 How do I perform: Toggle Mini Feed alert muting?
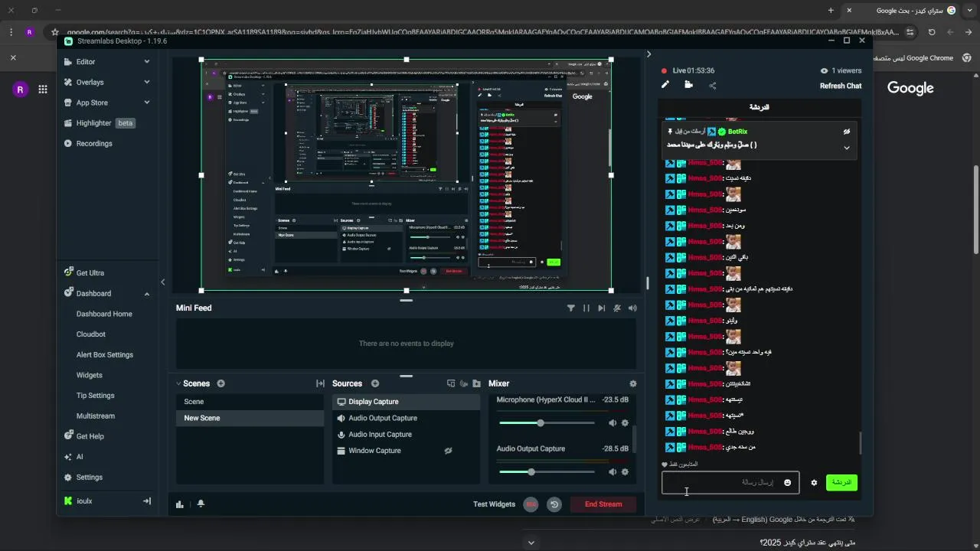[x=617, y=308]
